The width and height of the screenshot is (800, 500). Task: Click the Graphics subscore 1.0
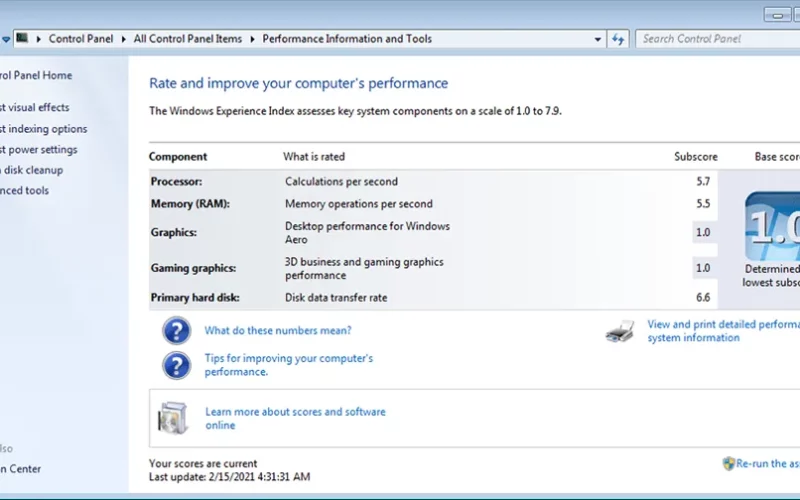[x=703, y=232]
